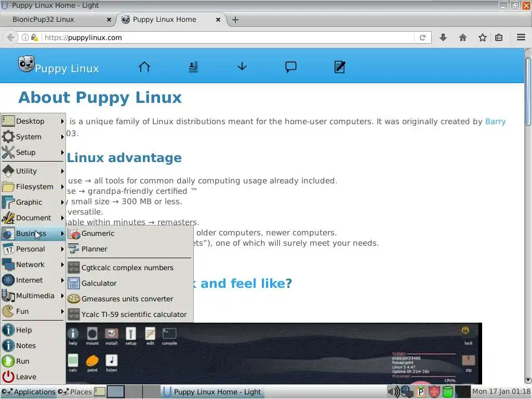The height and width of the screenshot is (399, 532).
Task: Close the Puppy Linux Home tab
Action: point(218,20)
